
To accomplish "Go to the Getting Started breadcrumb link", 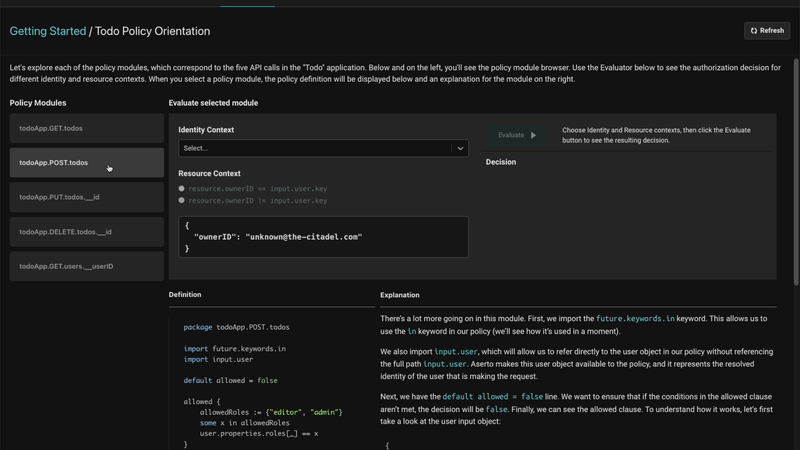I will tap(47, 31).
